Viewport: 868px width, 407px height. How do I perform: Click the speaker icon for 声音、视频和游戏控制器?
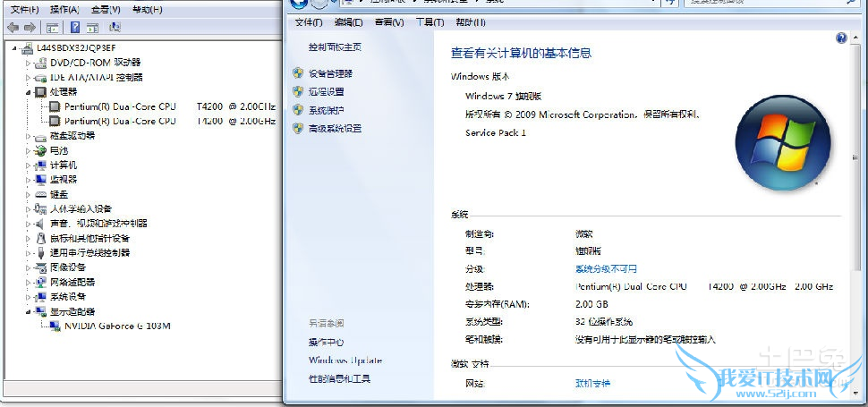(x=39, y=224)
